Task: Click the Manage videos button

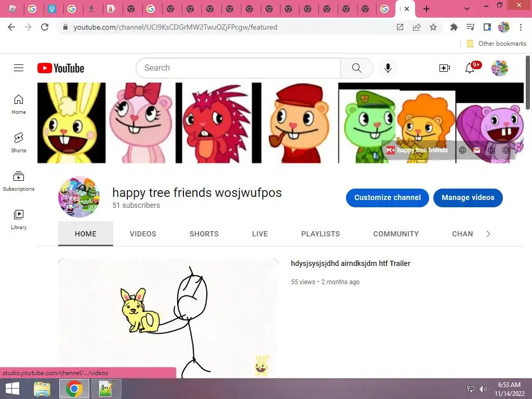Action: pos(468,197)
